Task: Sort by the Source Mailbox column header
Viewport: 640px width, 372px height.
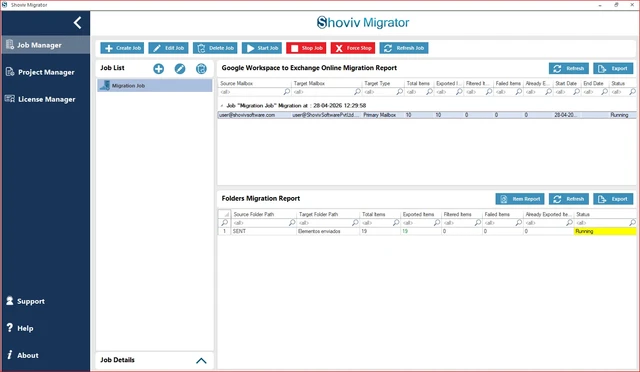Action: [x=254, y=83]
